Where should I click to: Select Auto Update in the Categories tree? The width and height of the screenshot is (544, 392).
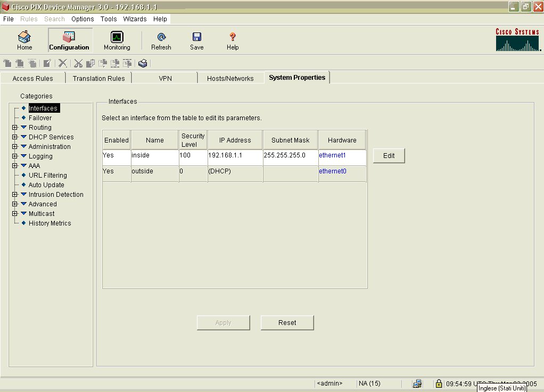click(46, 185)
